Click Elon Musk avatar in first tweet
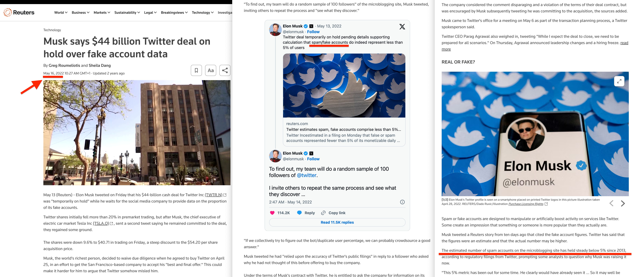The height and width of the screenshot is (277, 644). (x=275, y=29)
